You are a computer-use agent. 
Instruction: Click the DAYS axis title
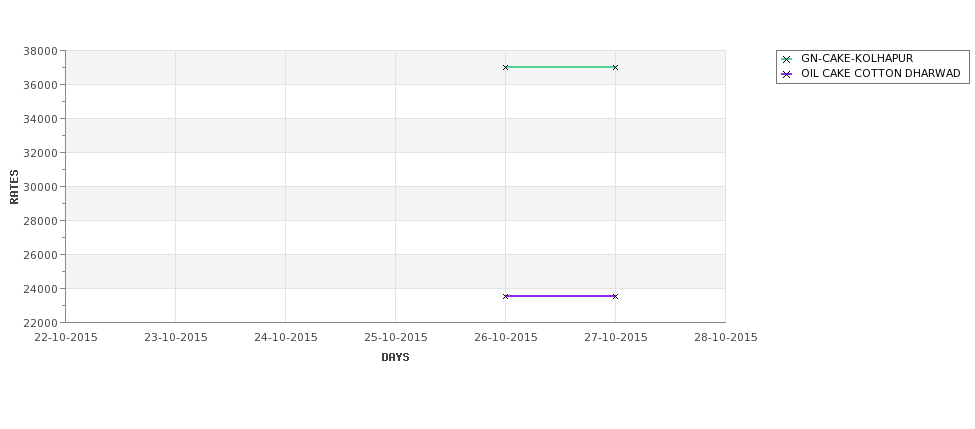395,357
